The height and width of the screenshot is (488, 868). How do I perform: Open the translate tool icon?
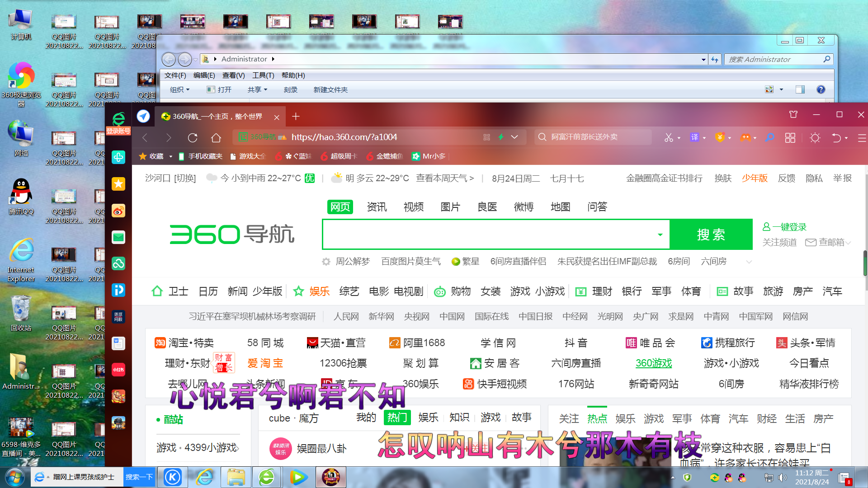[694, 137]
